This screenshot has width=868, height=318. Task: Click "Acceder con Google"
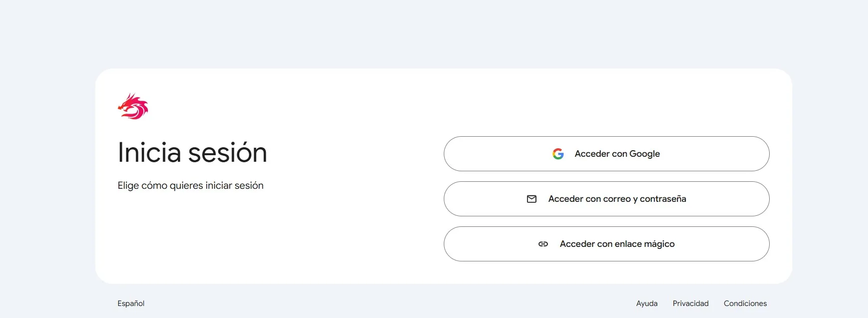click(x=606, y=154)
